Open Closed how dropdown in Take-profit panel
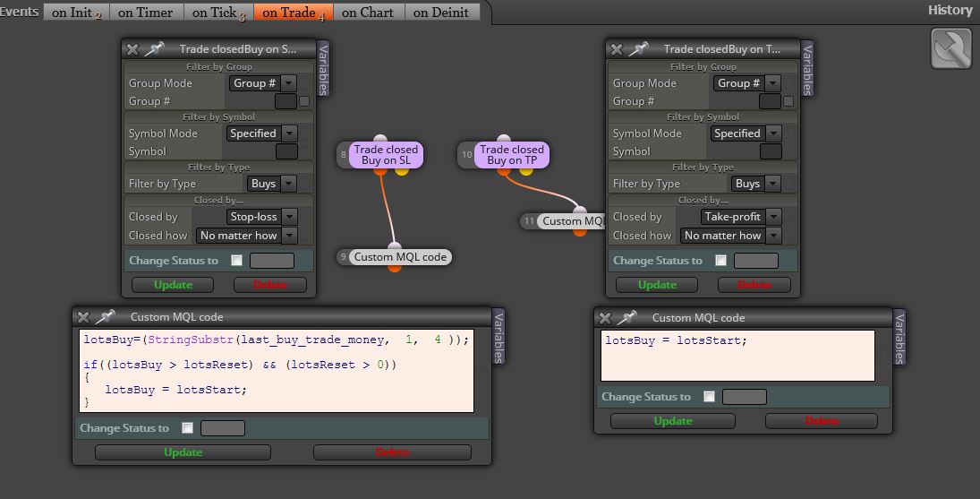980x499 pixels. point(730,235)
